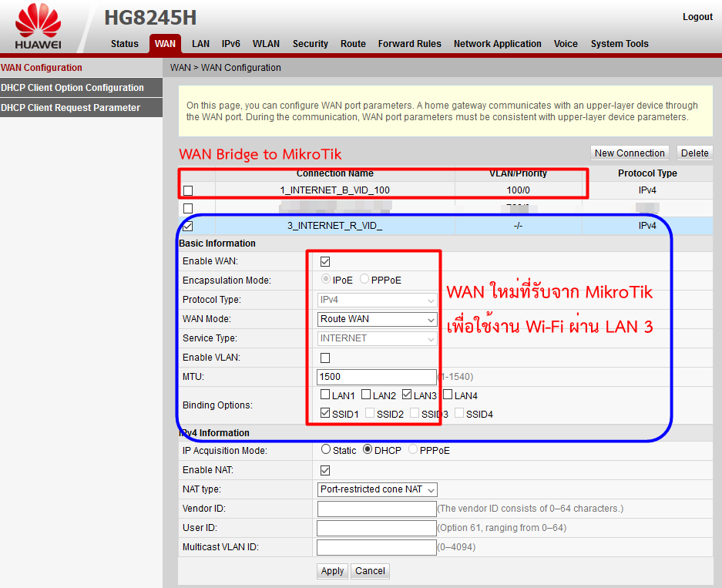
Task: Select the 3_INTERNET_R_VID_ connection name
Action: (x=334, y=226)
